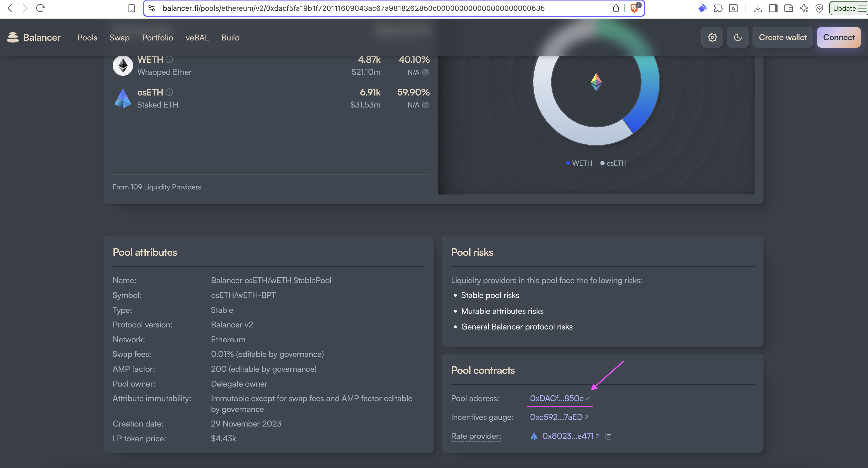Click the share icon in the address bar

(x=616, y=8)
